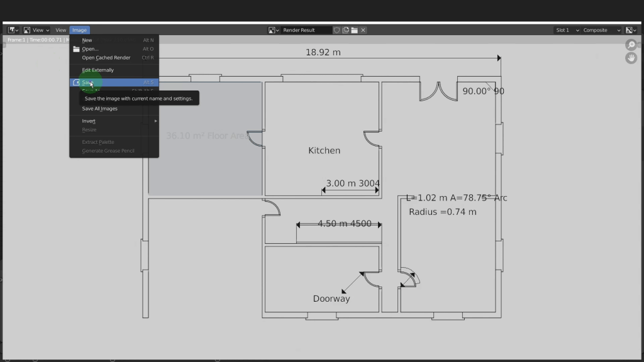Click the new image duplicate icon
The image size is (644, 362).
coord(346,30)
